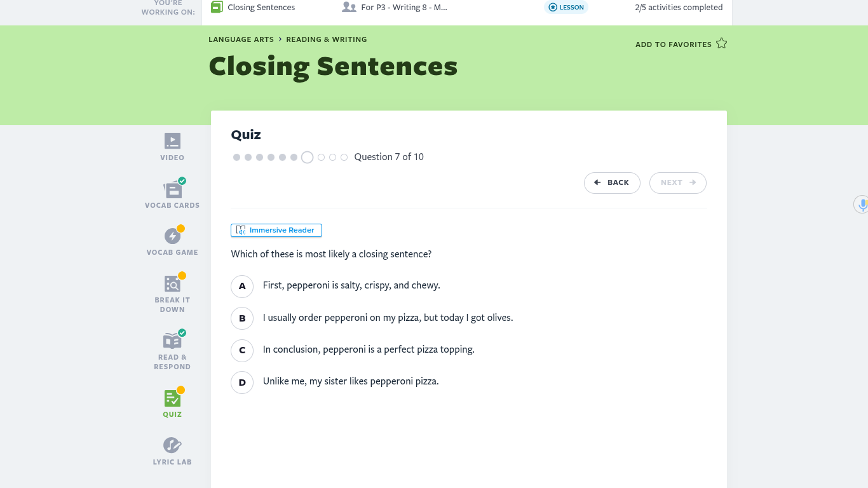The height and width of the screenshot is (488, 868).
Task: Choose answer D about my sister
Action: point(242,383)
